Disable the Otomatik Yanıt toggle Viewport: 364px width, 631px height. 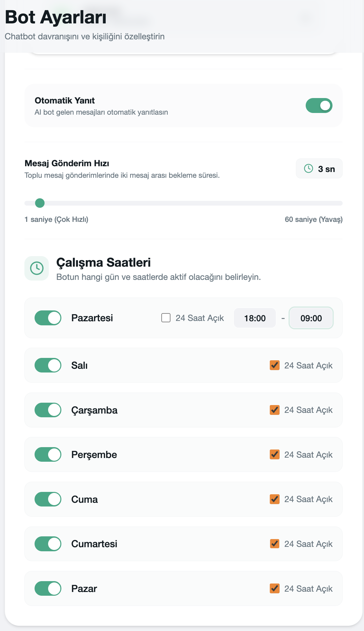point(319,106)
